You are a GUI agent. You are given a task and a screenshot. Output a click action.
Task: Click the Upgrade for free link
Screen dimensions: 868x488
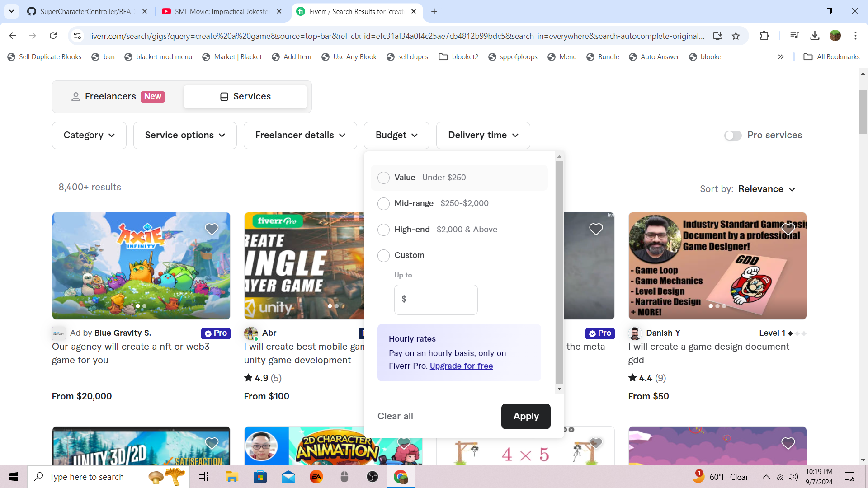coord(461,366)
